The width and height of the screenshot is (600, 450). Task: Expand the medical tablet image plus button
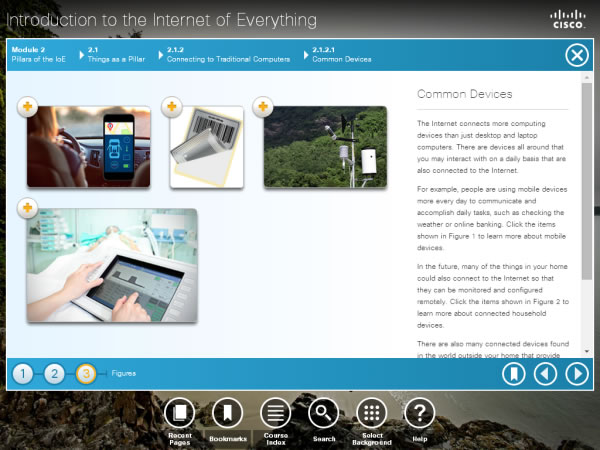[x=26, y=208]
